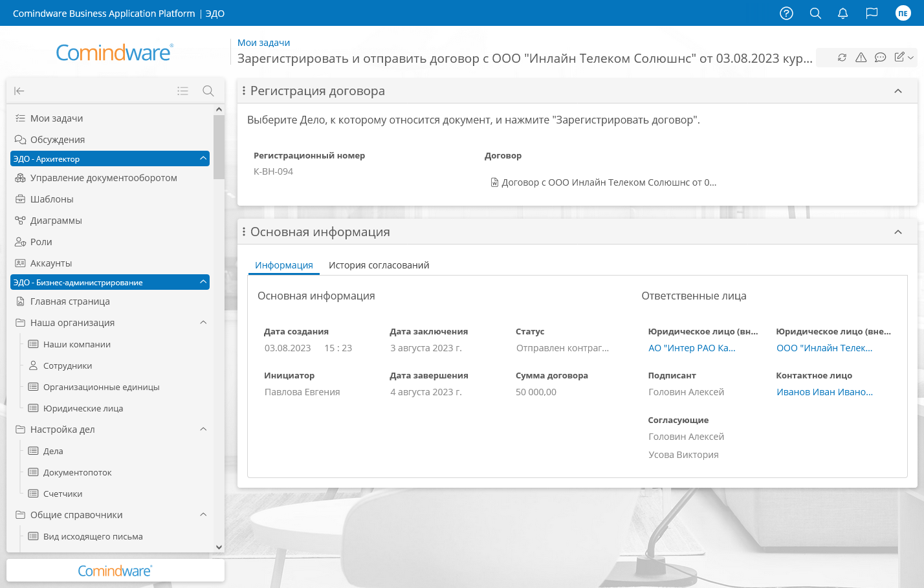
Task: Click the sidebar scrollbar thumb
Action: 219,147
